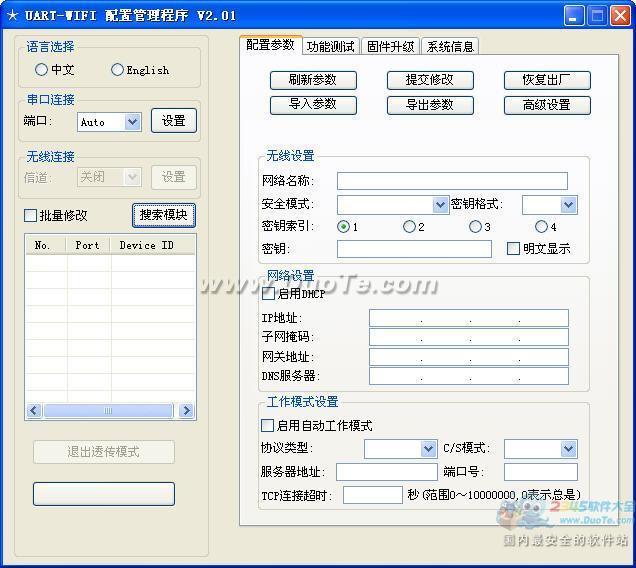The height and width of the screenshot is (568, 636).
Task: Click the IP地址 input field
Action: [x=468, y=318]
